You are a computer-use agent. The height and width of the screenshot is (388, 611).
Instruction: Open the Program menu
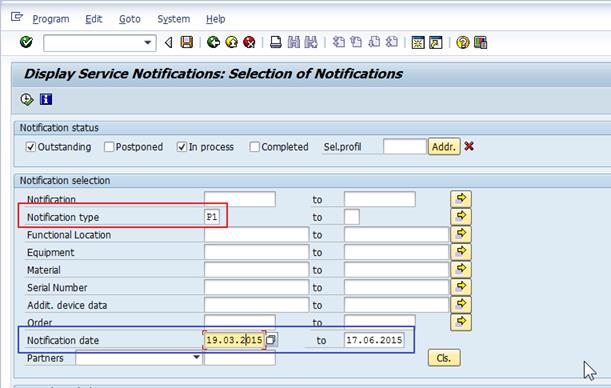[x=51, y=19]
